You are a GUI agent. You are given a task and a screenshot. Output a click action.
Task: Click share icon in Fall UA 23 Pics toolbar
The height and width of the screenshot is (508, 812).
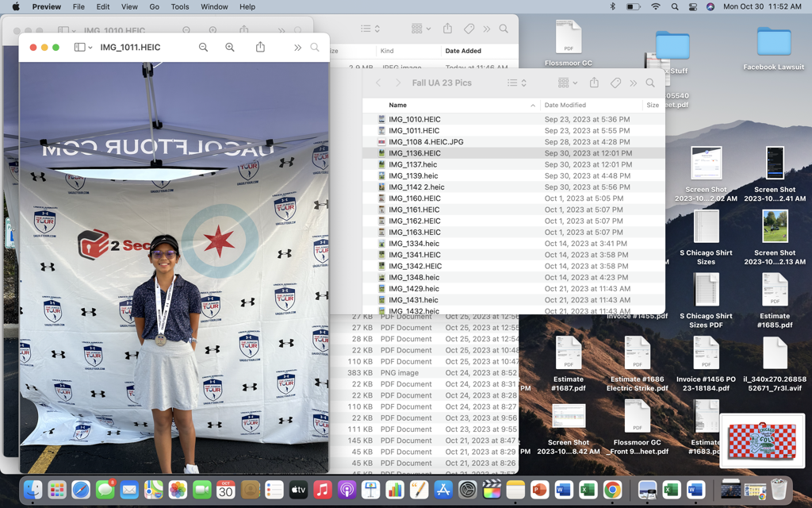pyautogui.click(x=595, y=83)
